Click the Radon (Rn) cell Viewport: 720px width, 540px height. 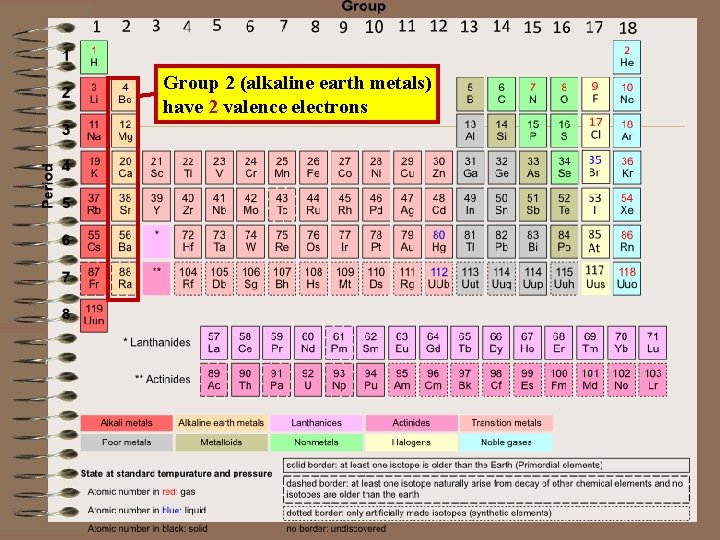pos(627,241)
